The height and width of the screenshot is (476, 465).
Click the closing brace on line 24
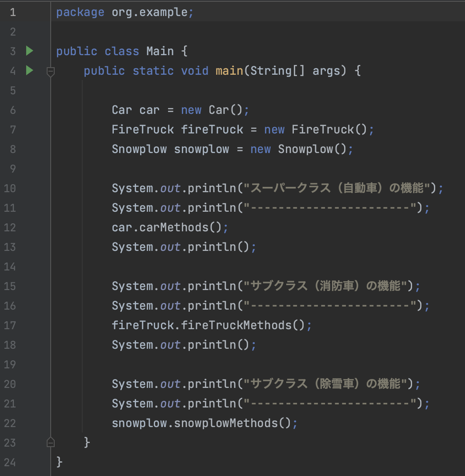(60, 462)
